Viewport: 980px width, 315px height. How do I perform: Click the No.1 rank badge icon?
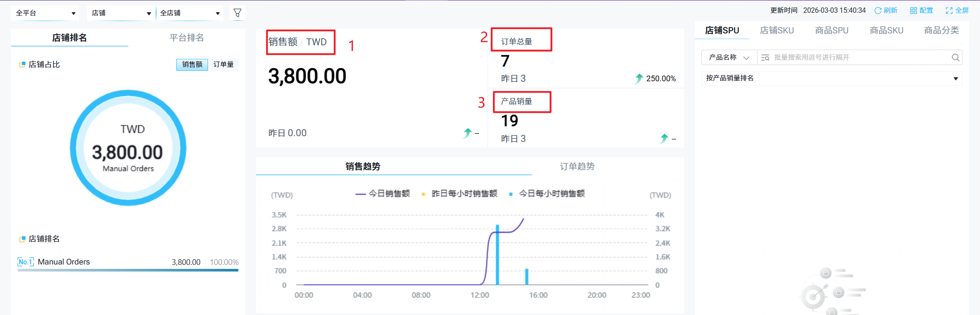tap(26, 262)
